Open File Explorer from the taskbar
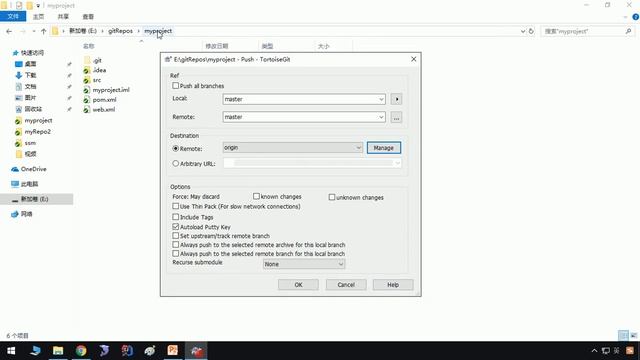The image size is (640, 360). pos(58,351)
